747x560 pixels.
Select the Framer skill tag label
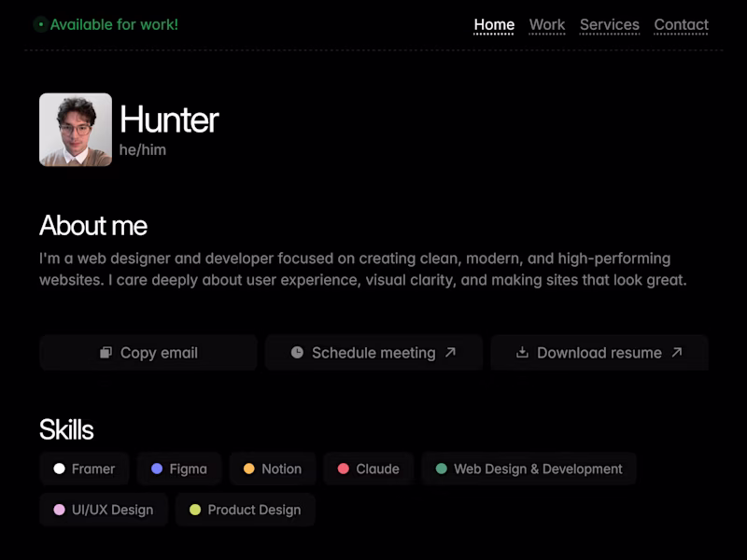coord(93,469)
